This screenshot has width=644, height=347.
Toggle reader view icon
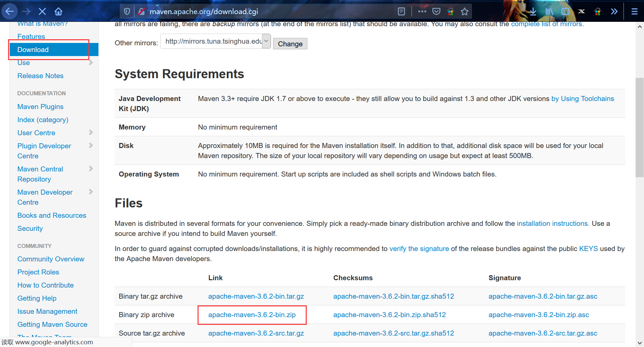tap(401, 11)
